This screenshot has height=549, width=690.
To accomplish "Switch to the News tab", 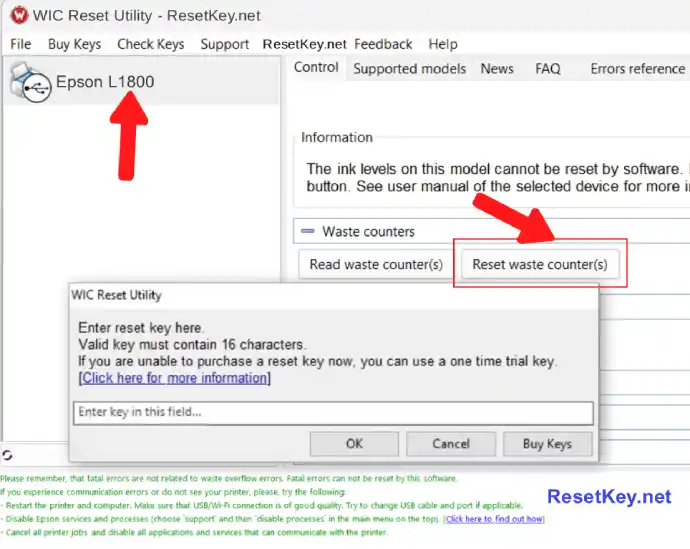I will tap(497, 69).
